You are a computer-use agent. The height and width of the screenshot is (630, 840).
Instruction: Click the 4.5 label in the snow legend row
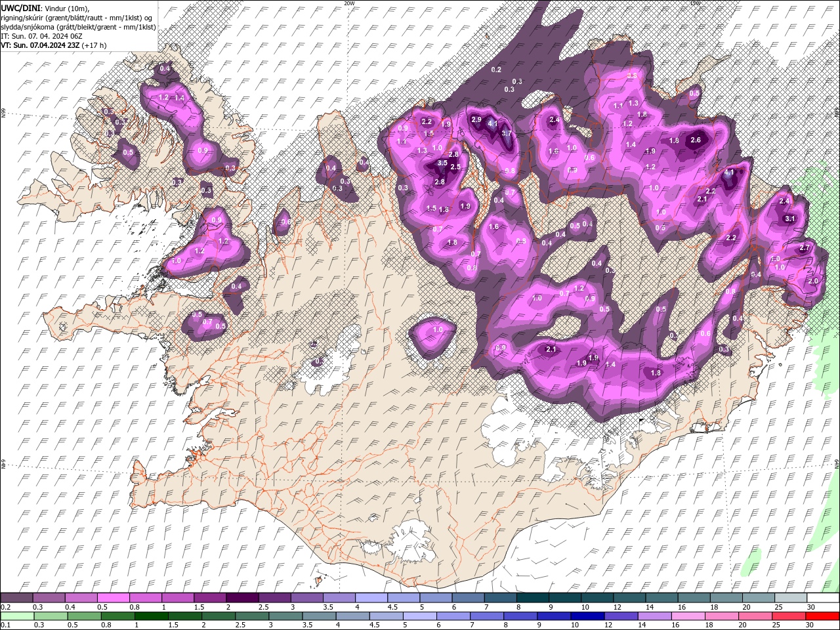[392, 607]
